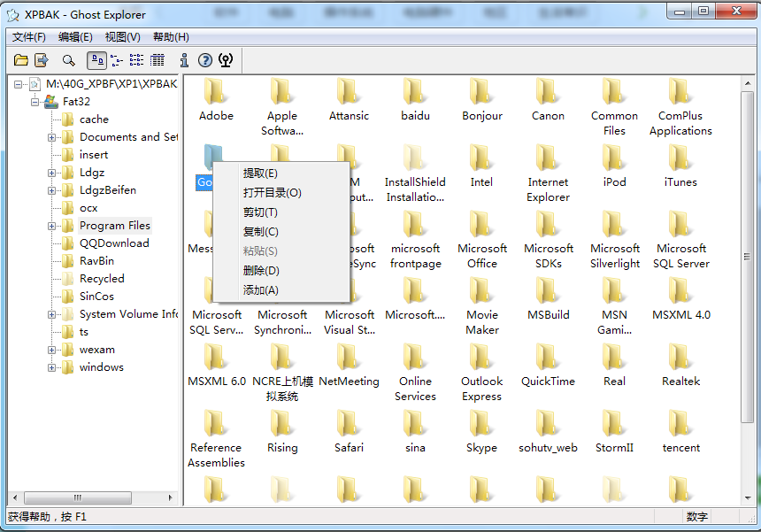Expand the Program Files tree node

pyautogui.click(x=51, y=227)
